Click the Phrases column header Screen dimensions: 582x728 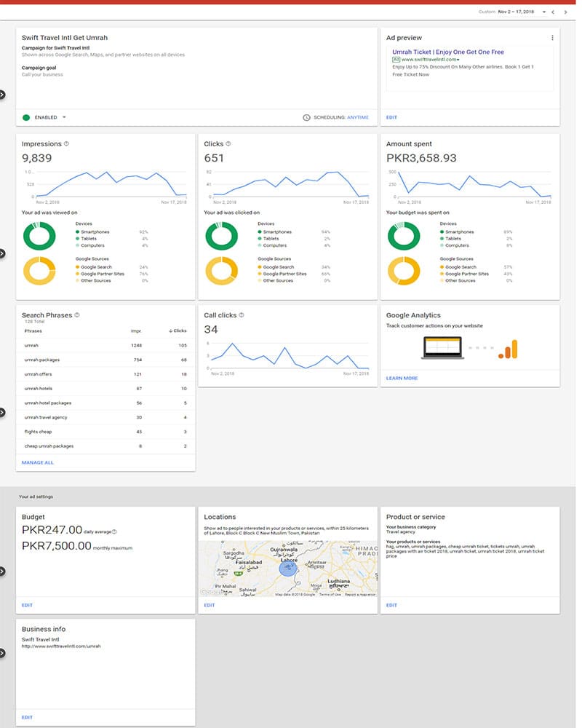tap(33, 331)
